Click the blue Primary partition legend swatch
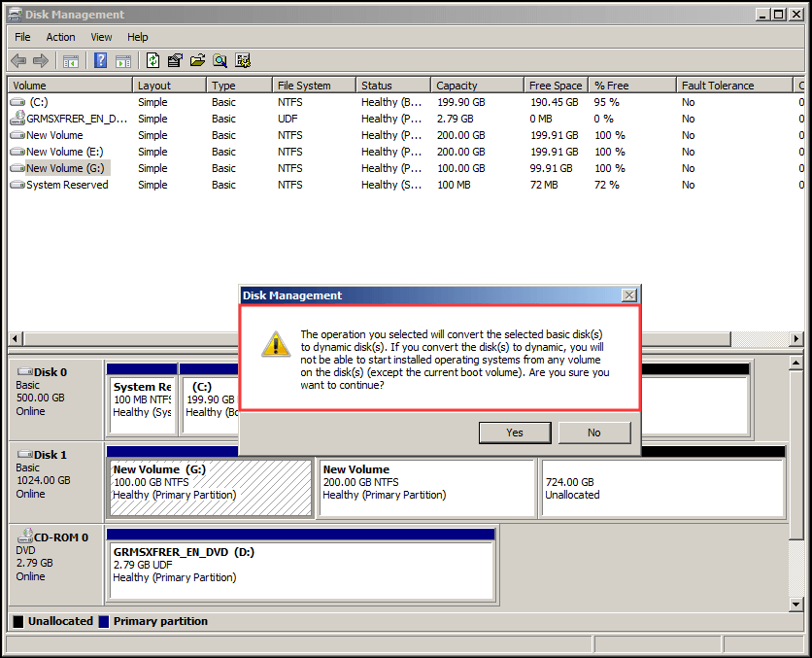The image size is (812, 658). 104,621
